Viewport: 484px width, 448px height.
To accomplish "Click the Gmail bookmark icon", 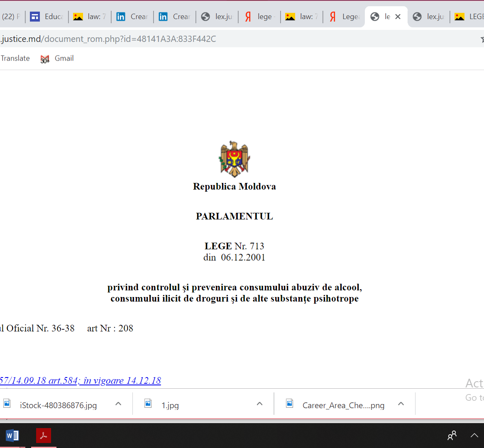I will (45, 59).
